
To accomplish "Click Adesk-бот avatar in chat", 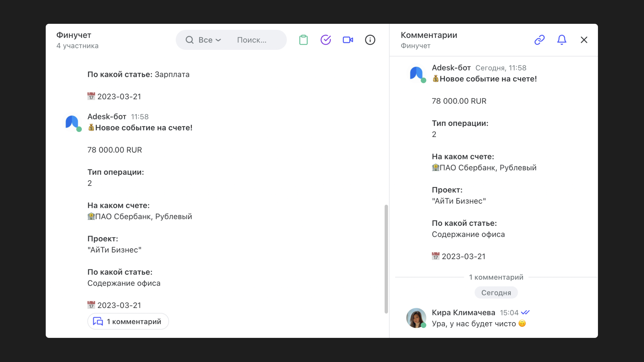I will [x=72, y=122].
